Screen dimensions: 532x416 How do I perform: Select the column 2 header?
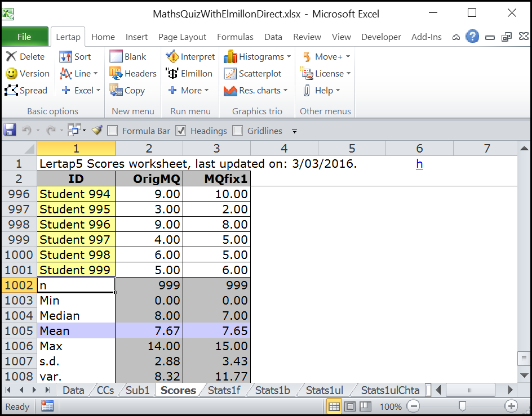[x=149, y=149]
